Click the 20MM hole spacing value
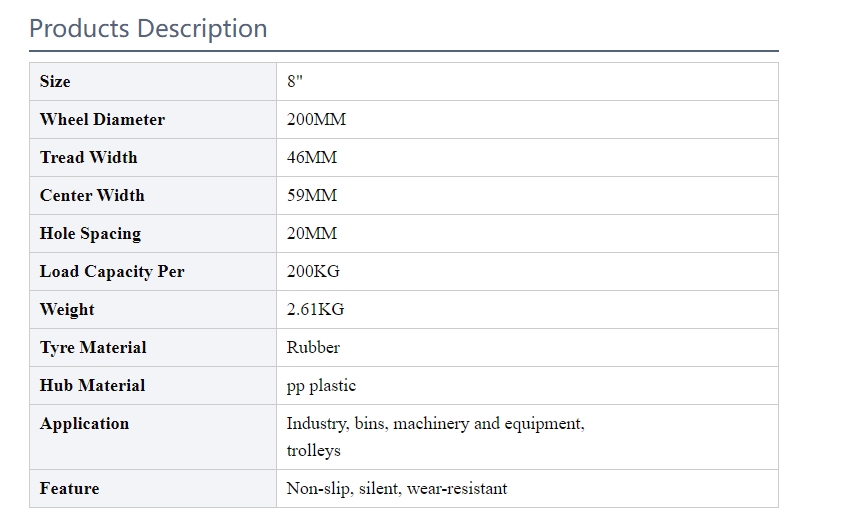Viewport: 859px width, 519px height. pos(312,234)
